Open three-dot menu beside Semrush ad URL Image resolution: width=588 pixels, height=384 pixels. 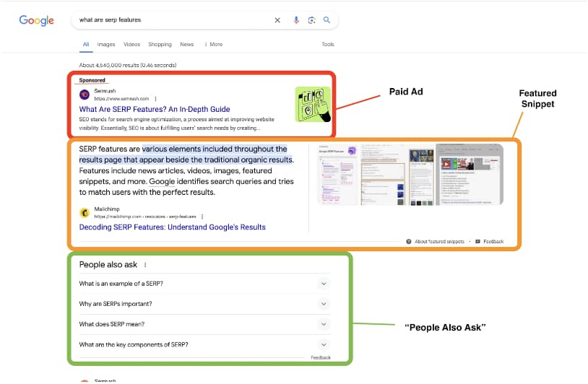155,99
